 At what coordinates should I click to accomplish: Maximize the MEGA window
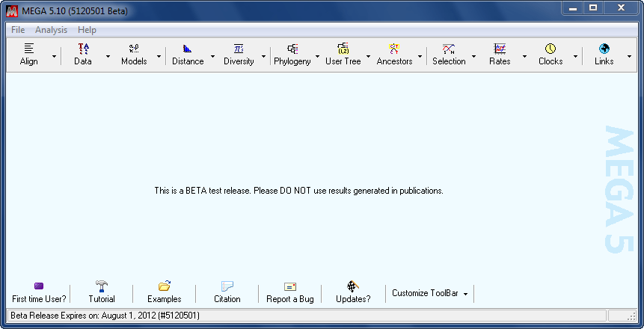(593, 7)
